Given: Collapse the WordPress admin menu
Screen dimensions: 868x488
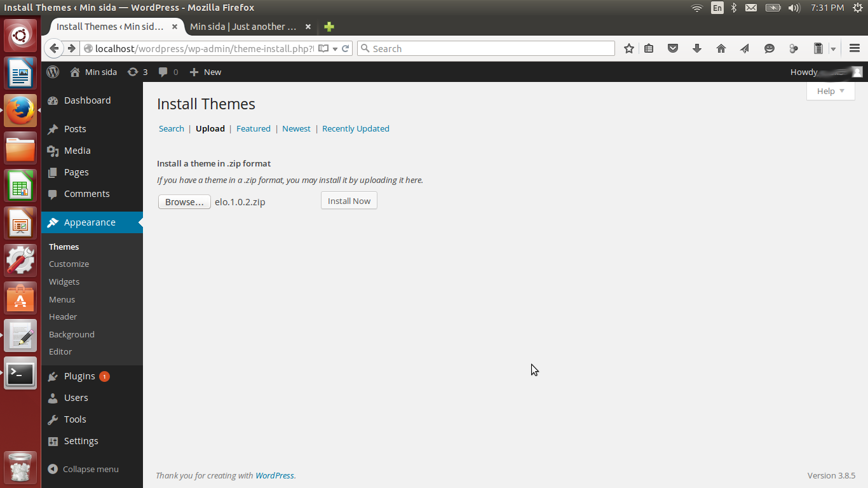Looking at the screenshot, I should tap(84, 469).
